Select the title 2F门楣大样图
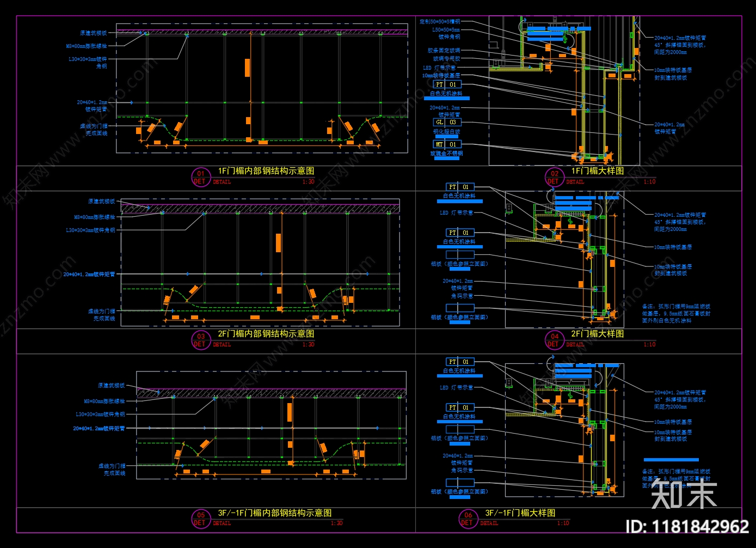This screenshot has height=548, width=756. (x=597, y=334)
